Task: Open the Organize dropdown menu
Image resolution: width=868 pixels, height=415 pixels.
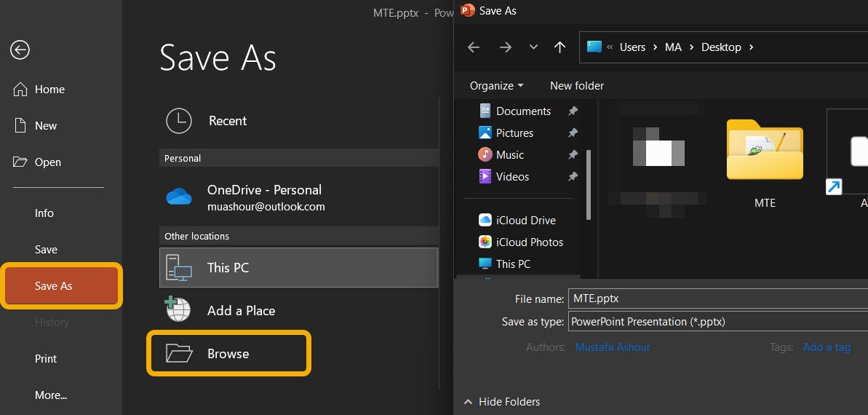Action: click(496, 86)
